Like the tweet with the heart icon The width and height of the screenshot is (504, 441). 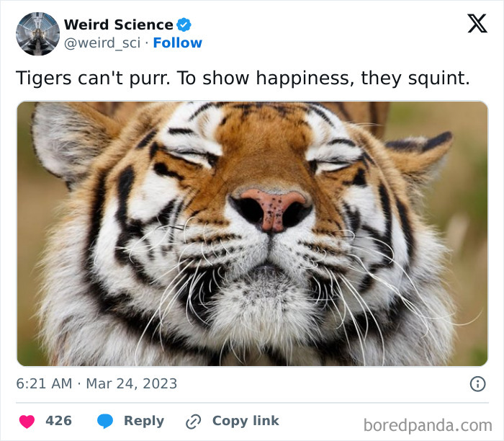tap(26, 421)
